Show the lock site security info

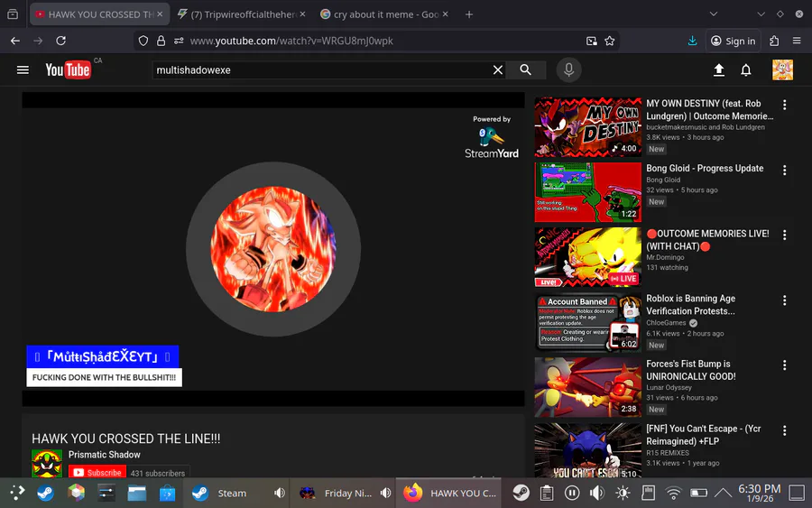point(161,41)
